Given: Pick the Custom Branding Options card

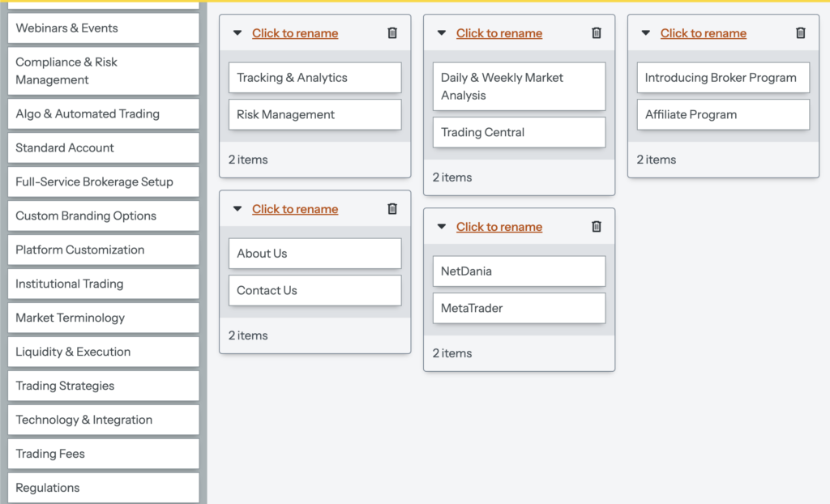Looking at the screenshot, I should (103, 216).
